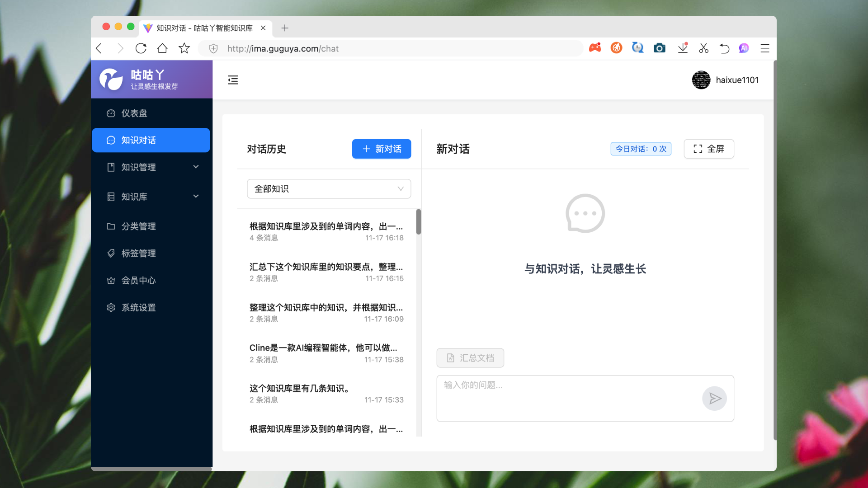Click the scissors clipping icon in browser toolbar
868x488 pixels.
pyautogui.click(x=703, y=48)
